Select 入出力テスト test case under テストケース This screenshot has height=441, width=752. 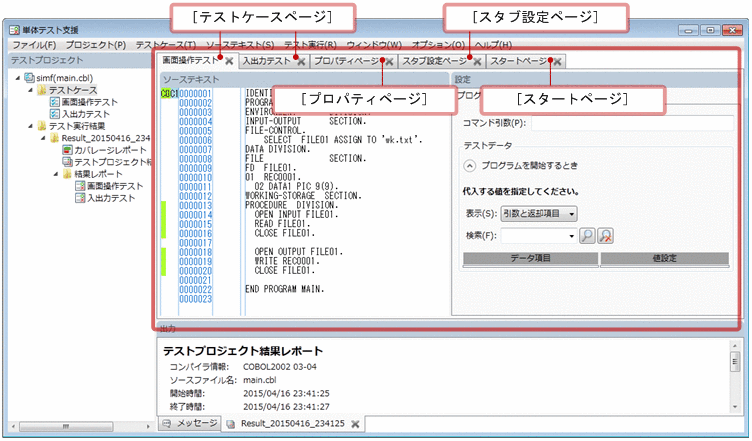click(x=85, y=114)
